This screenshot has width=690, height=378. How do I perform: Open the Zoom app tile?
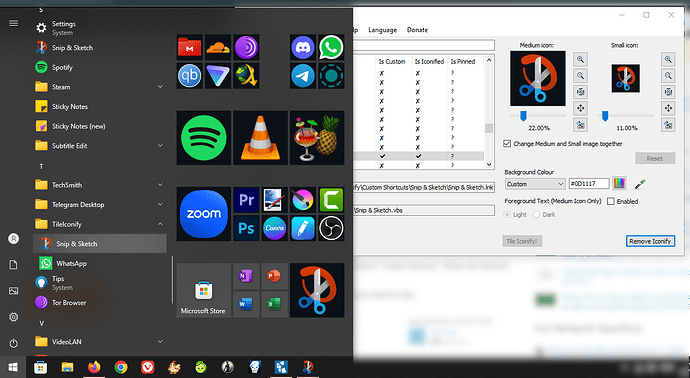pyautogui.click(x=204, y=214)
